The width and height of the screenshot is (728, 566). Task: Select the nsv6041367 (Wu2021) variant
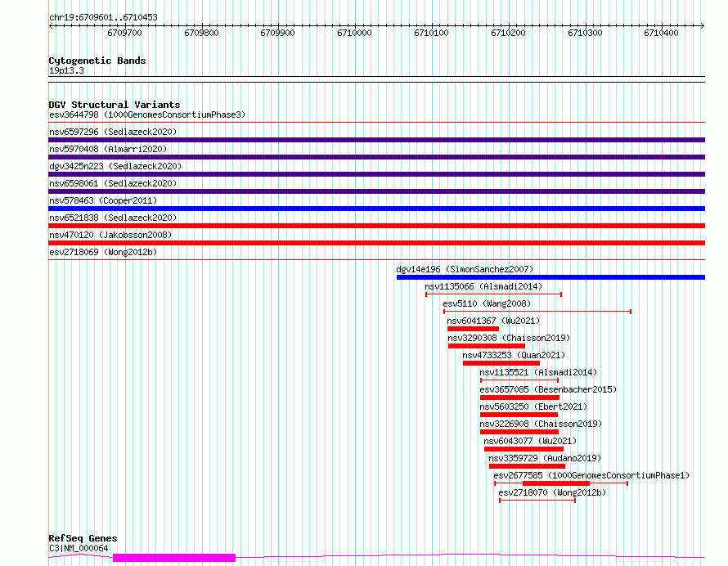(473, 329)
